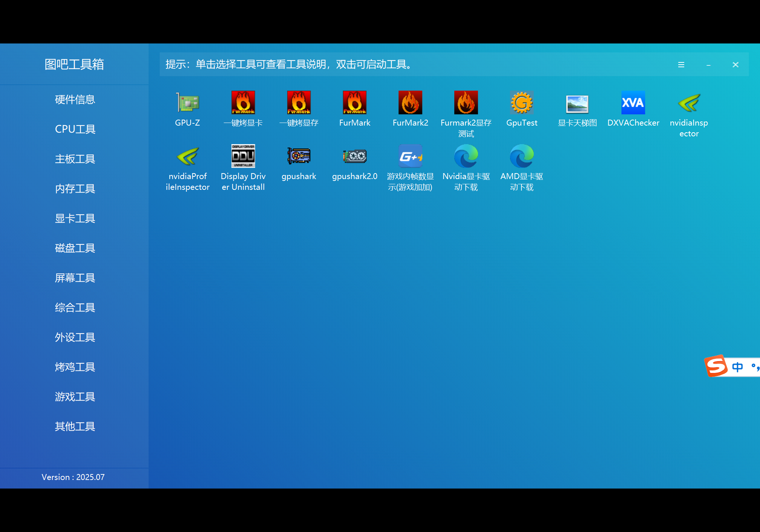760x532 pixels.
Task: Select the nvidiaInspector icon
Action: click(x=689, y=103)
